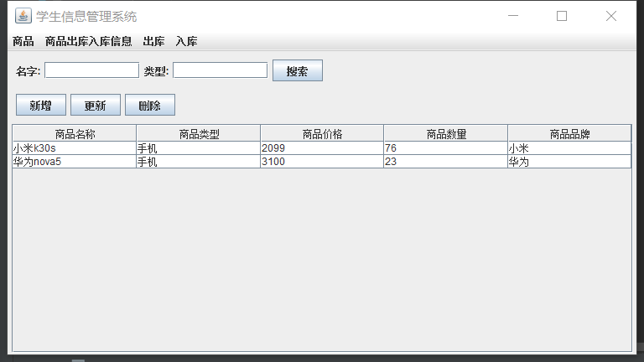Maximize the application window
Image resolution: width=644 pixels, height=362 pixels.
click(562, 16)
